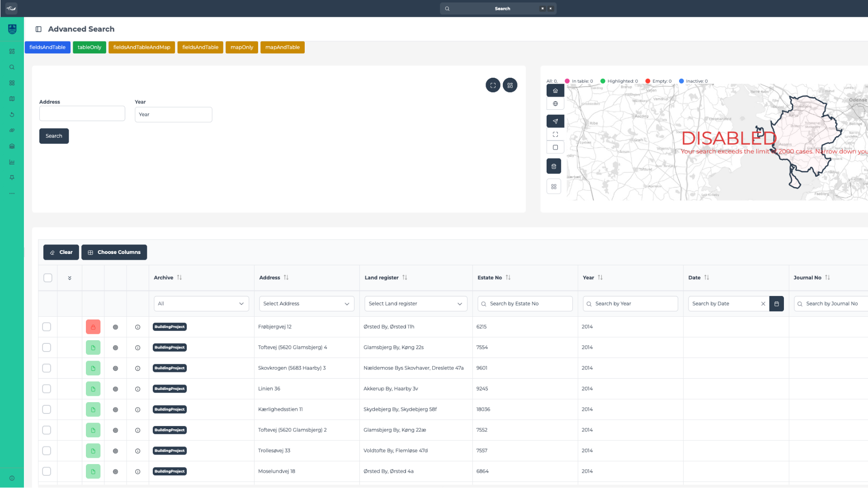Click info icon for Trollesøvej 33 row

click(138, 451)
